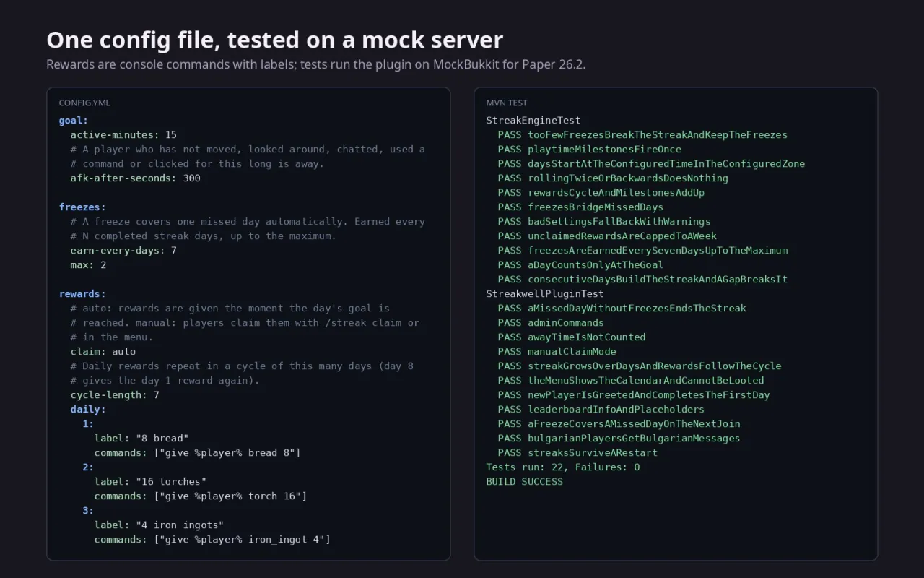924x578 pixels.
Task: Select the CONFIG.YML panel label
Action: coord(84,103)
